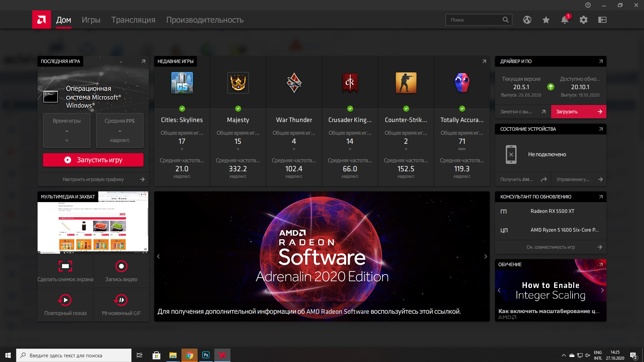Open Windows Task View icon
644x362 pixels.
pos(140,355)
